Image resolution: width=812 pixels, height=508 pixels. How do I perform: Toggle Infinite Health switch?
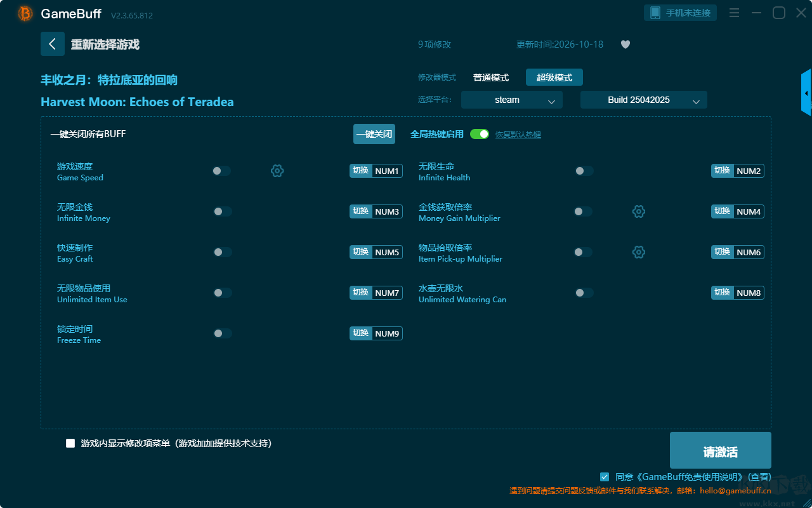pos(584,171)
